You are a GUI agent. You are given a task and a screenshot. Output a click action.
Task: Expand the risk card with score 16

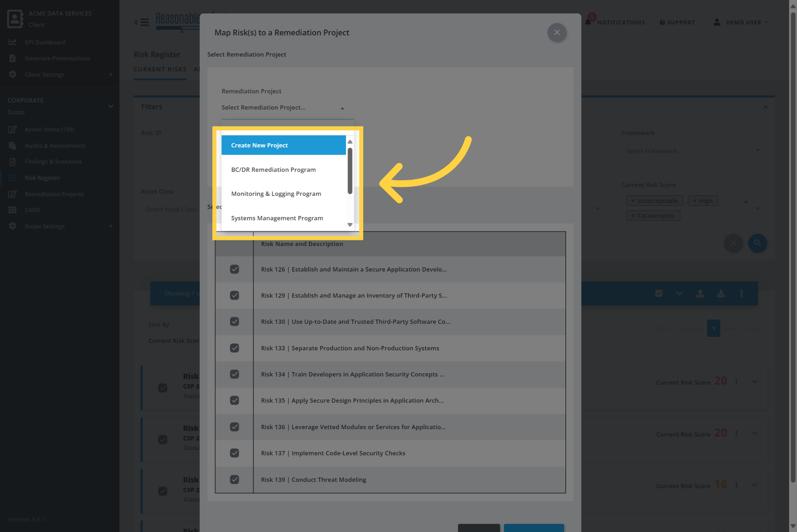pos(754,485)
